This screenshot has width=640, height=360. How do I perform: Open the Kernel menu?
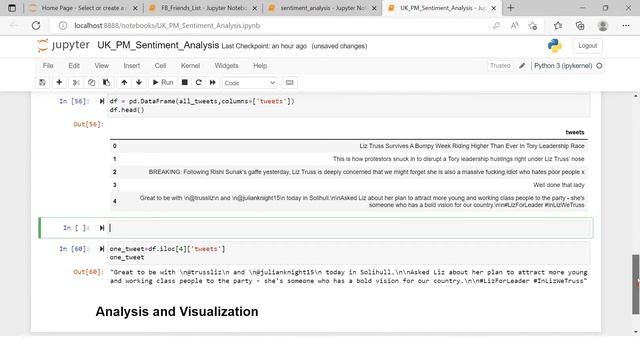pos(190,66)
